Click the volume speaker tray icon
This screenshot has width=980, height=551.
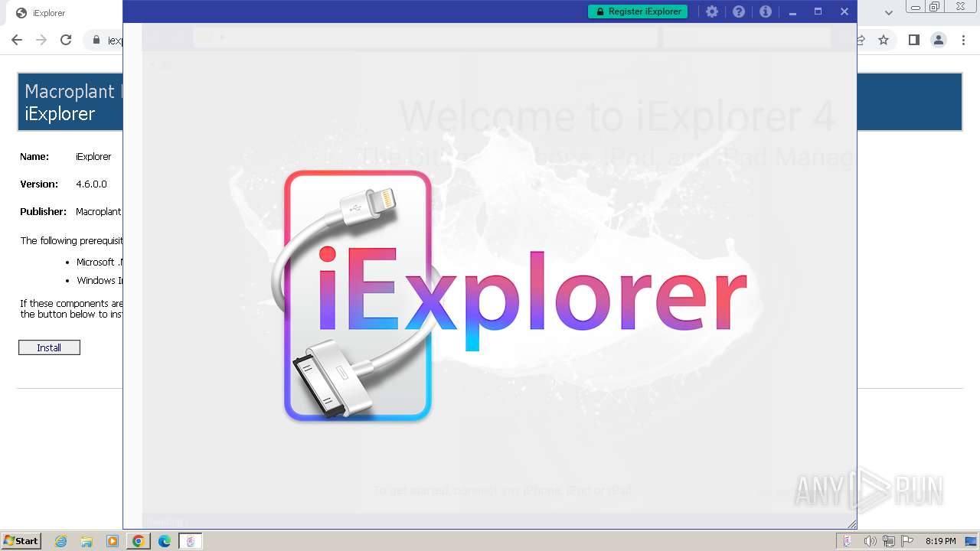pyautogui.click(x=870, y=541)
